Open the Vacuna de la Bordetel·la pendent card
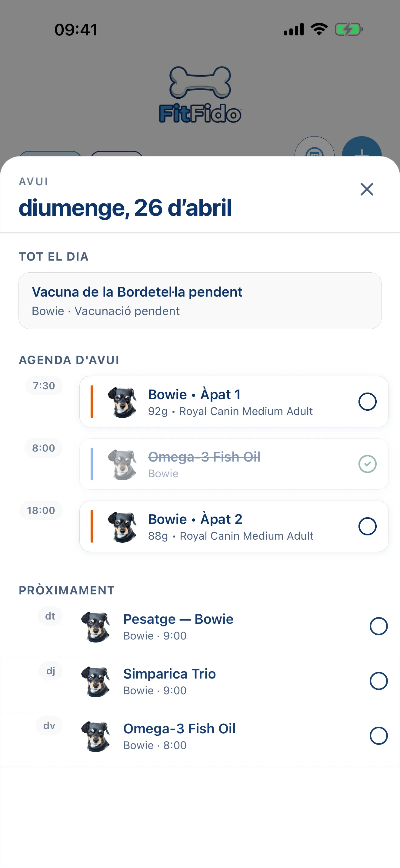Viewport: 400px width, 868px height. [200, 301]
